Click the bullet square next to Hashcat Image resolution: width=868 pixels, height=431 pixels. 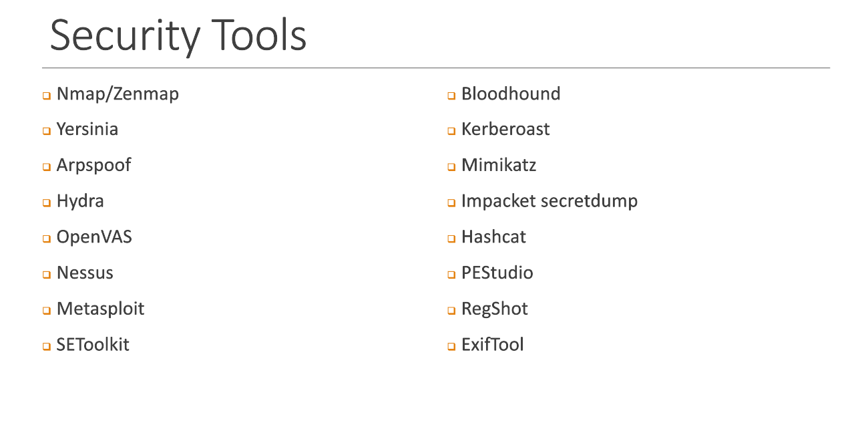coord(451,239)
